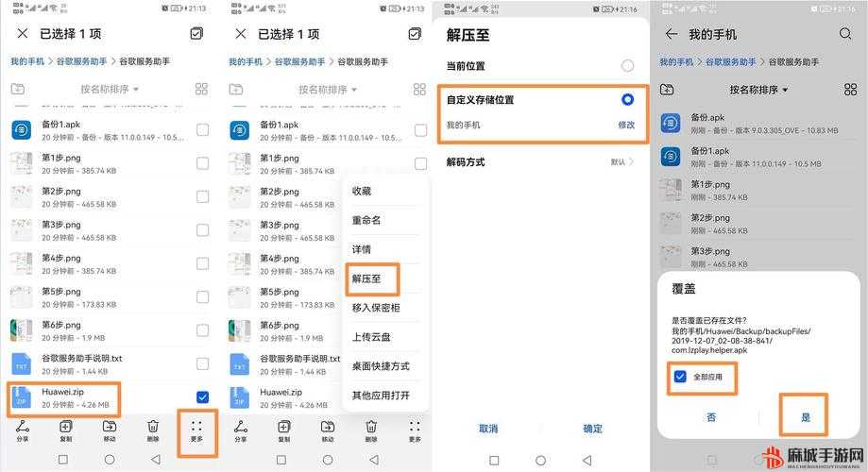
Task: Check 第3步.png checkbox in leftmost phone screen
Action: click(x=203, y=229)
